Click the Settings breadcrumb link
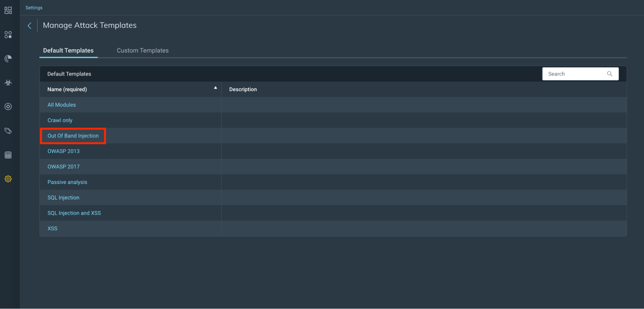This screenshot has width=644, height=309. 34,8
